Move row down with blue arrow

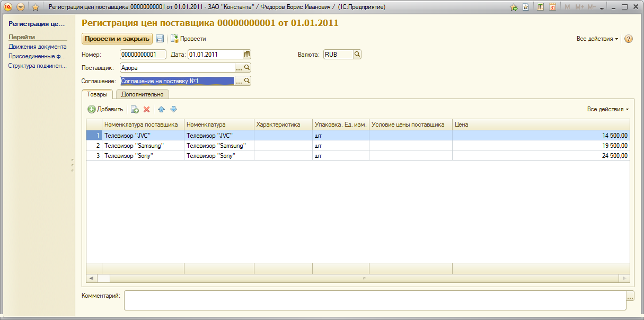173,109
